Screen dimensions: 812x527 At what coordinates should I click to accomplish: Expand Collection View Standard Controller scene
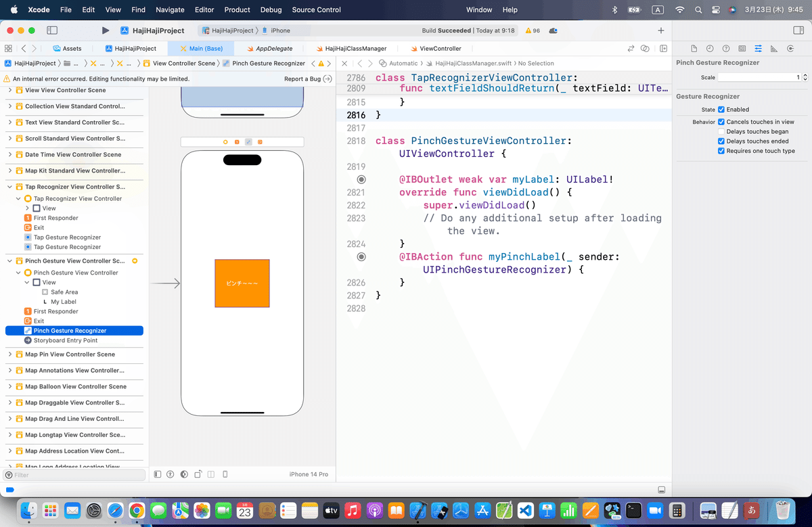pos(10,106)
